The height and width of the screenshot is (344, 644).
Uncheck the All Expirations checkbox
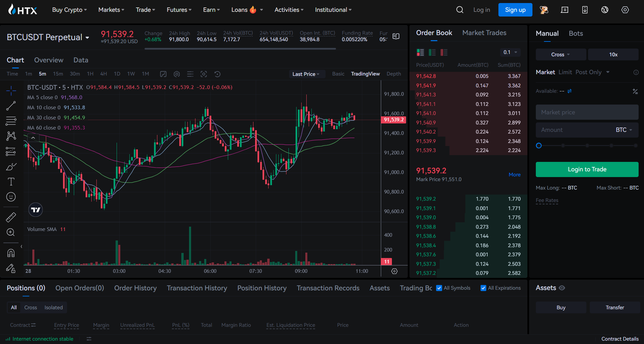(483, 288)
